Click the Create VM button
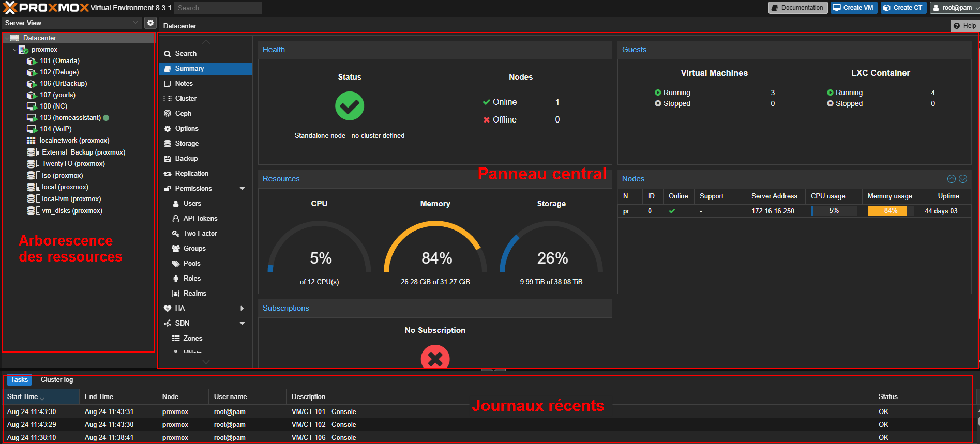This screenshot has width=980, height=444. (853, 8)
